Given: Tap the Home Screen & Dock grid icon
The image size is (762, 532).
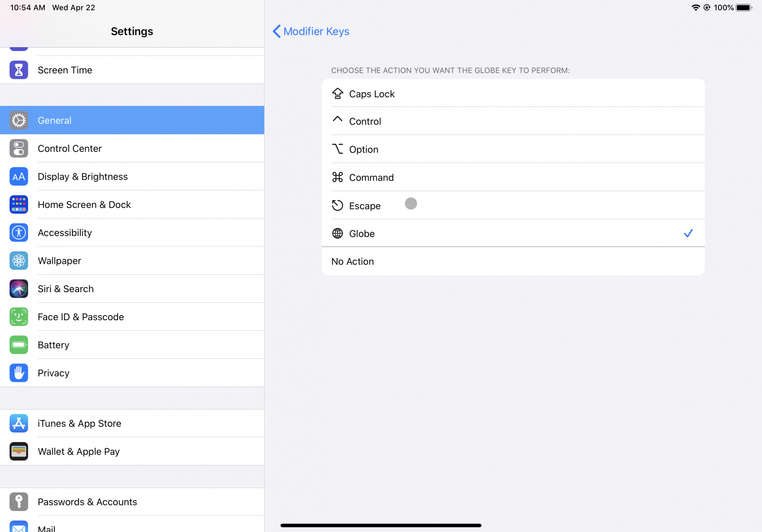Looking at the screenshot, I should tap(19, 204).
